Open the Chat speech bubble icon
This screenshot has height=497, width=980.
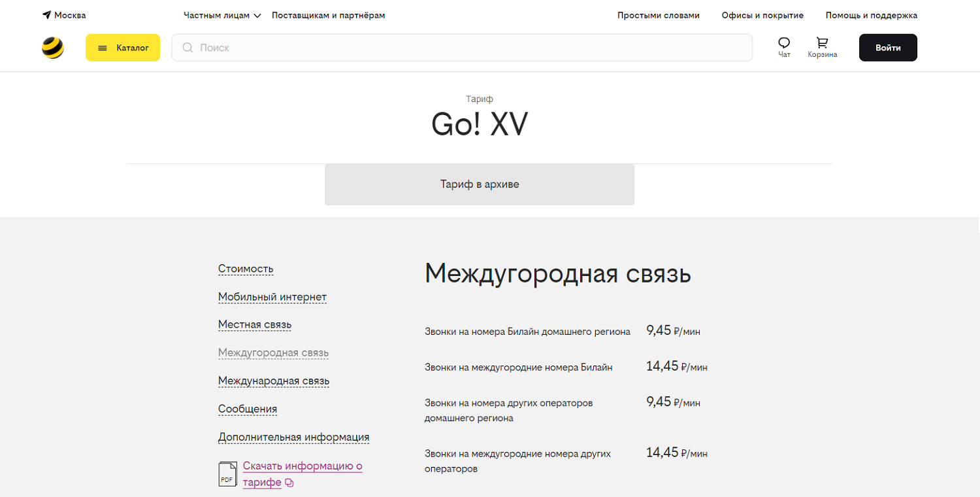pos(784,43)
